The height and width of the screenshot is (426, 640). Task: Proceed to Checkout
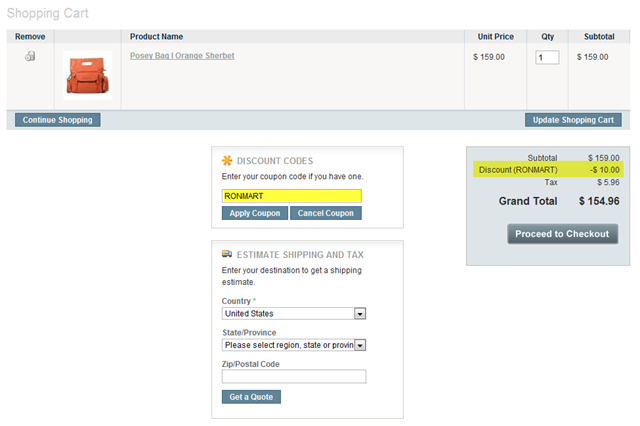562,234
